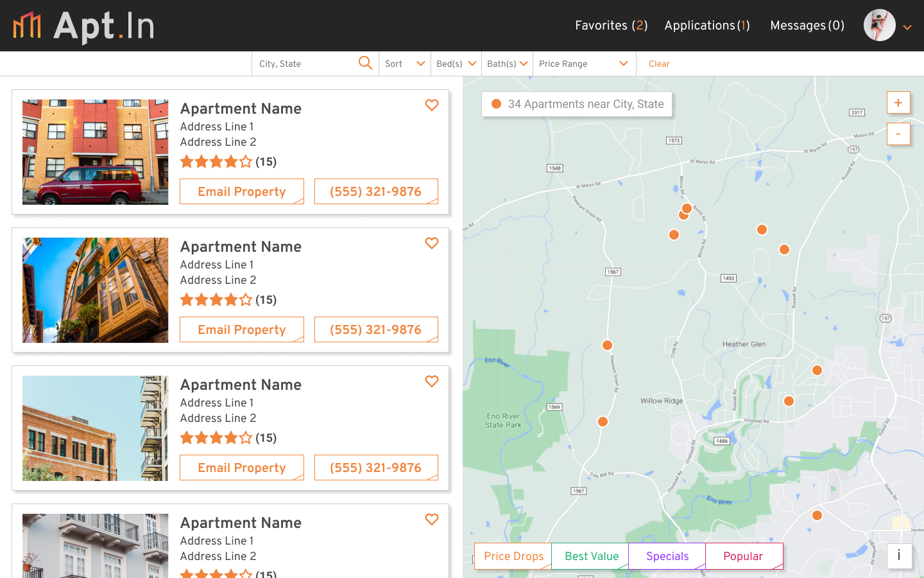Open the white balcony building photo
The height and width of the screenshot is (578, 924).
coord(95,546)
